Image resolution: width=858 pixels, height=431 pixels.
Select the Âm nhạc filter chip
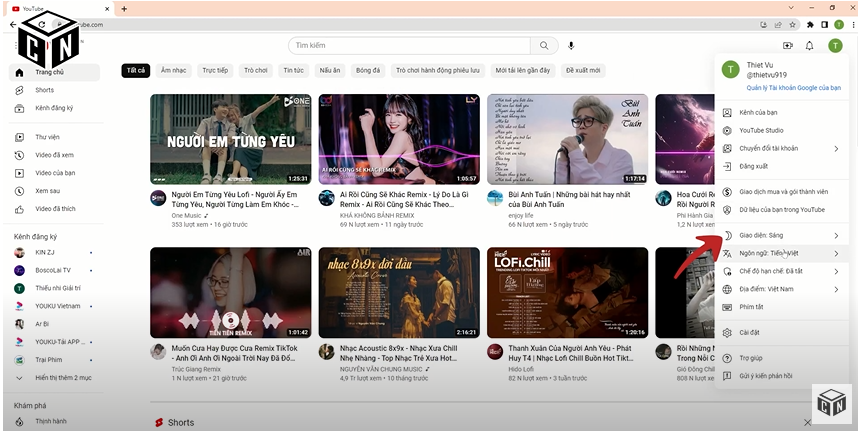[173, 71]
